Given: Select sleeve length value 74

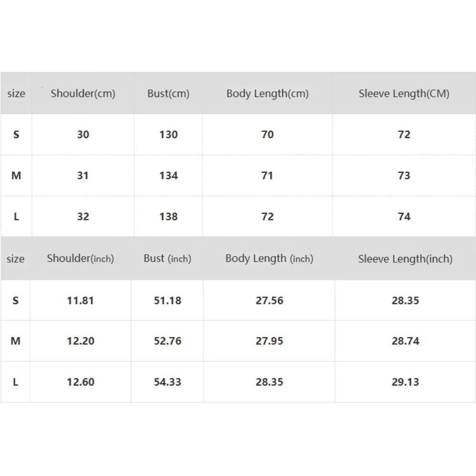Looking at the screenshot, I should click(404, 217).
